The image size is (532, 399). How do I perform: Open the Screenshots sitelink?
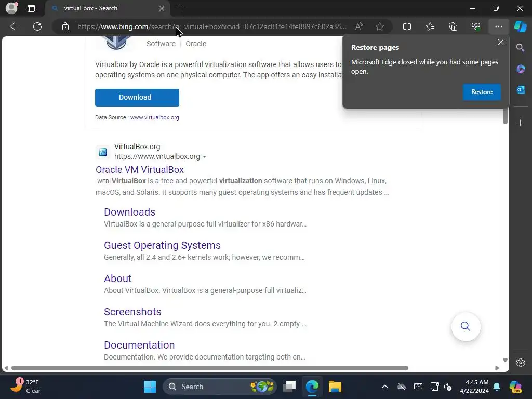(x=132, y=312)
